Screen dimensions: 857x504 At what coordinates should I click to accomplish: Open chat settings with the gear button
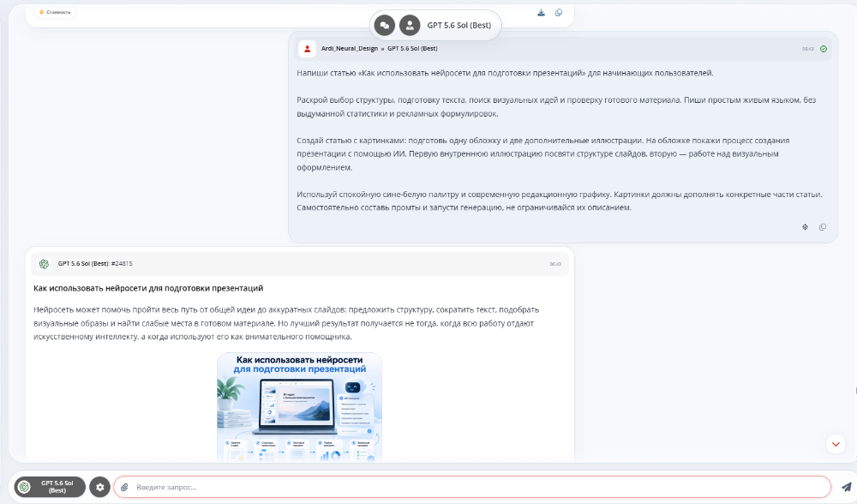coord(99,487)
